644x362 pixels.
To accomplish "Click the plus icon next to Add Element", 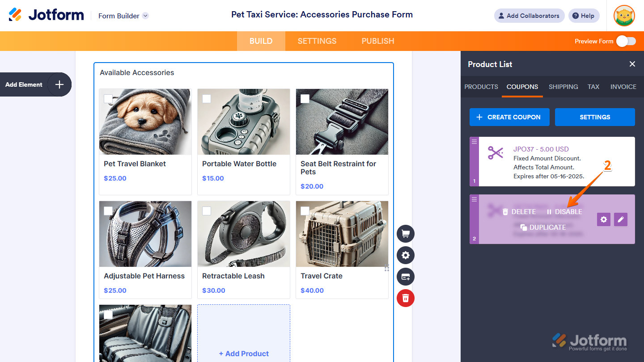I will click(x=59, y=84).
